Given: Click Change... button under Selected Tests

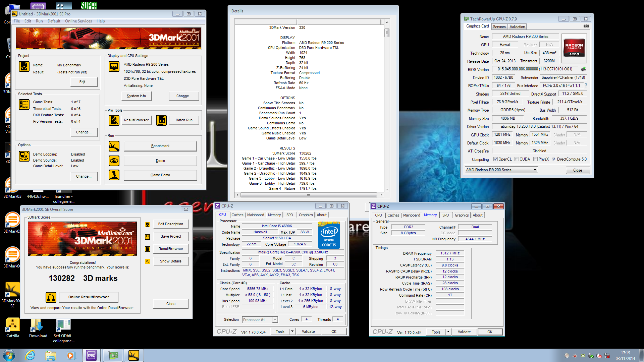Looking at the screenshot, I should [x=84, y=132].
